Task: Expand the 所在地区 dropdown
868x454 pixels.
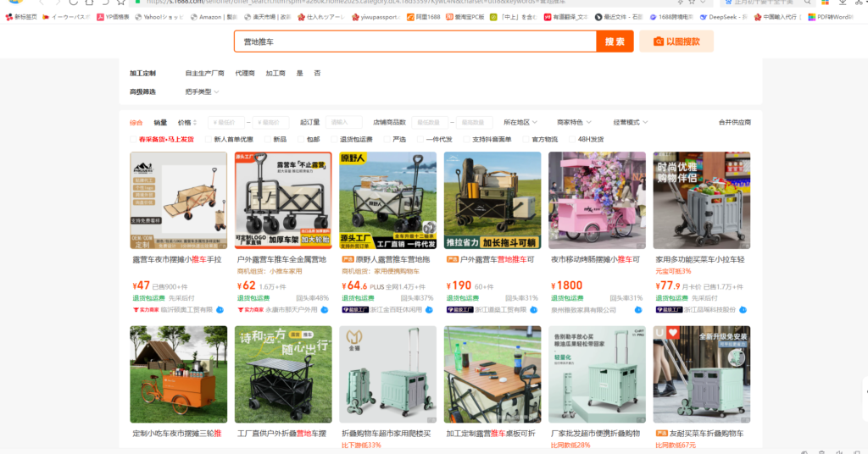Action: pos(521,123)
